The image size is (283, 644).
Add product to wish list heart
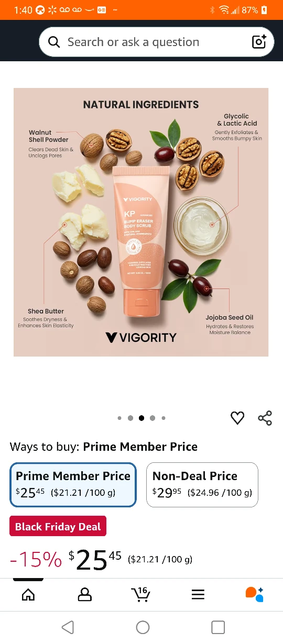[x=237, y=418]
